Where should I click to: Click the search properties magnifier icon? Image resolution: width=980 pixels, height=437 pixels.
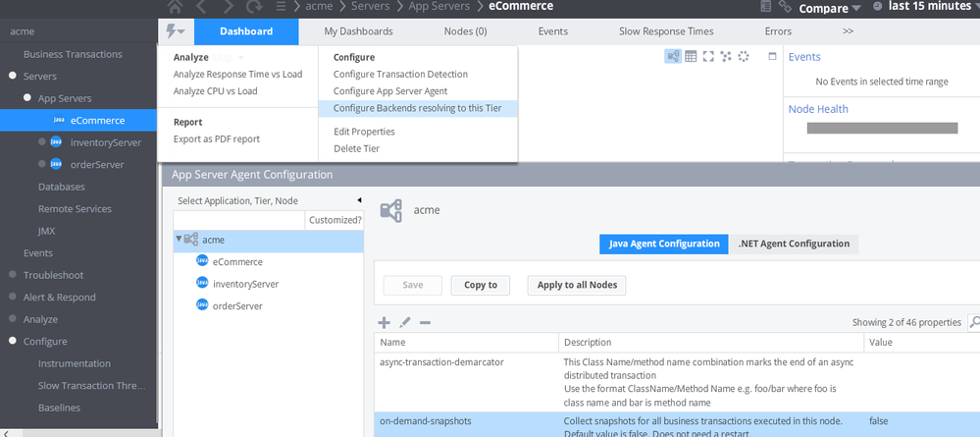pos(973,322)
